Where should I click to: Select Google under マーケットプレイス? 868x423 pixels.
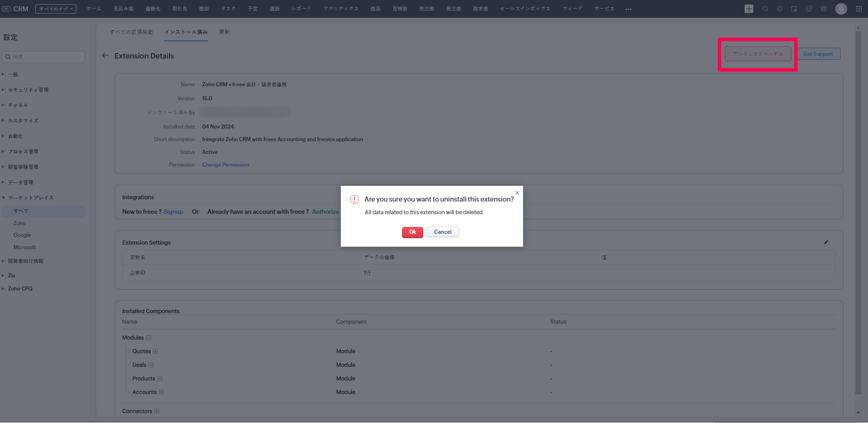click(x=22, y=235)
